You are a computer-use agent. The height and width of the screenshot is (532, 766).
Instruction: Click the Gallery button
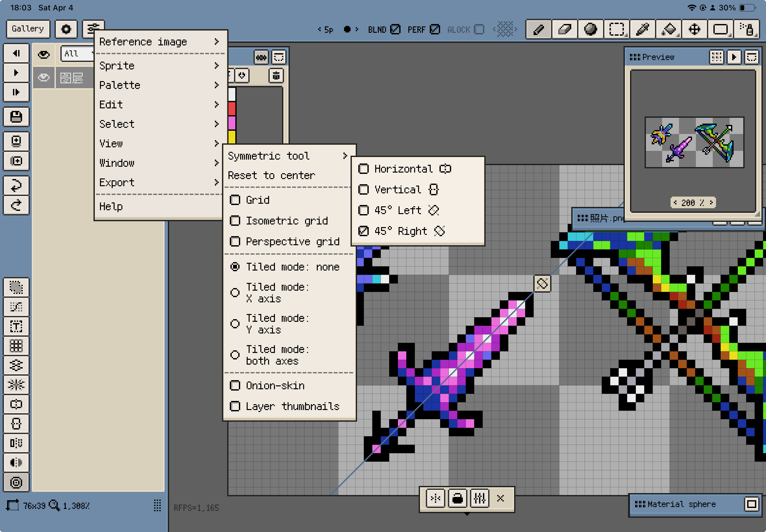coord(28,29)
